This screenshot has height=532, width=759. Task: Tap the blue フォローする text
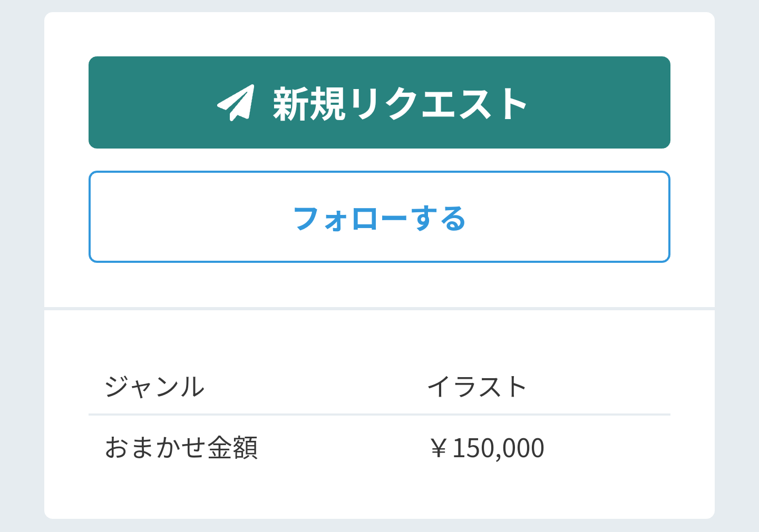pos(379,218)
